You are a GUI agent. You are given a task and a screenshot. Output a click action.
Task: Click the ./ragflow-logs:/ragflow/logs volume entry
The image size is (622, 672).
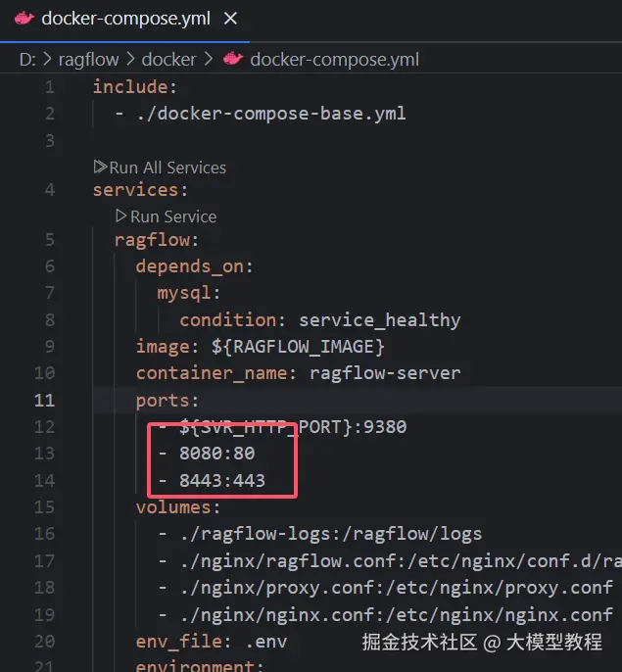tap(331, 534)
